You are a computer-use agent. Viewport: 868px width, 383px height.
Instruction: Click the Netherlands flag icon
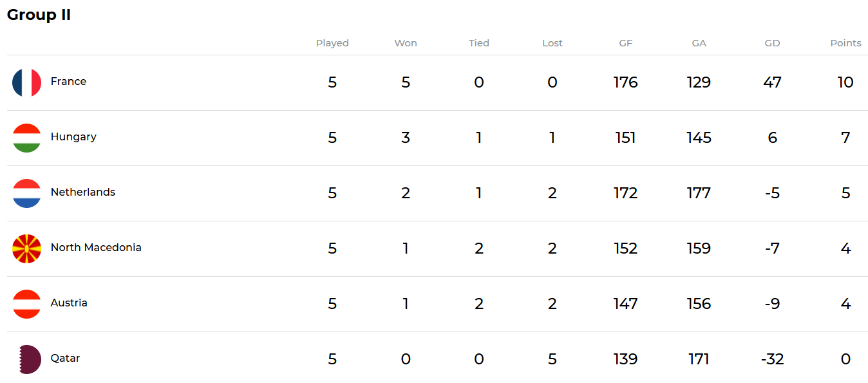(27, 193)
